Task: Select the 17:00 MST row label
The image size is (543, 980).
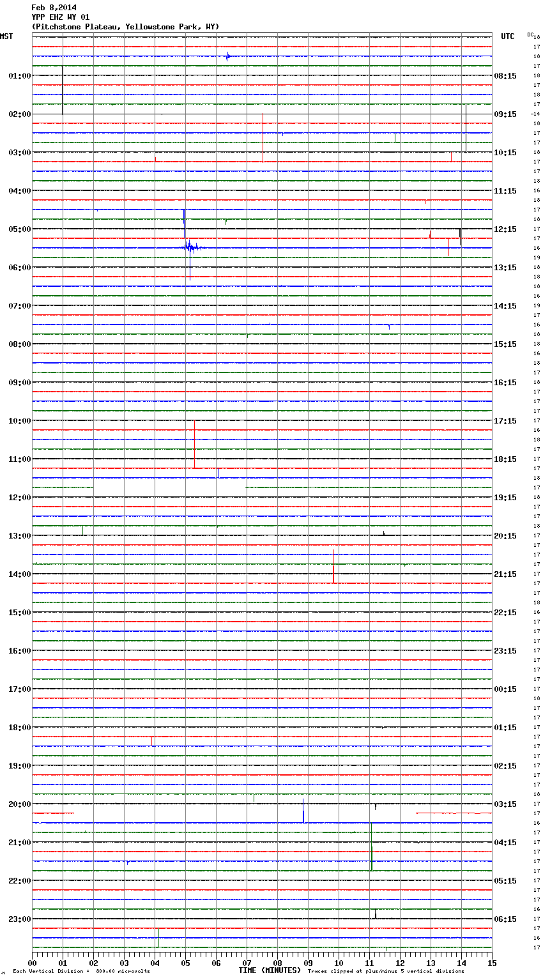Action: [x=20, y=689]
